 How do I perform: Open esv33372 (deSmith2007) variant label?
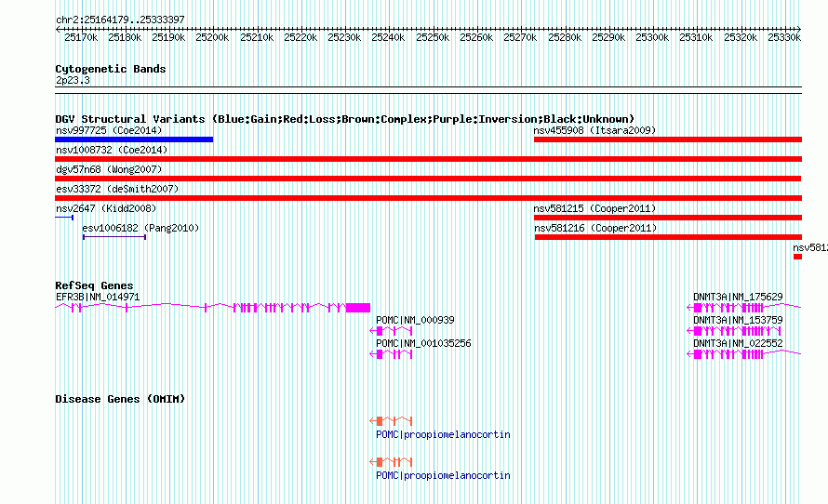click(117, 189)
